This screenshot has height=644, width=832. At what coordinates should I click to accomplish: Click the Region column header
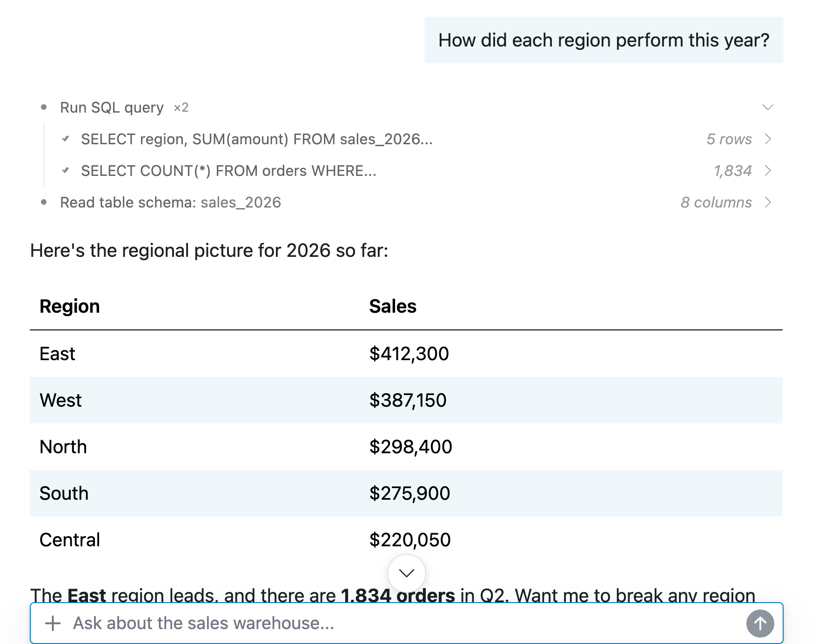(x=70, y=306)
